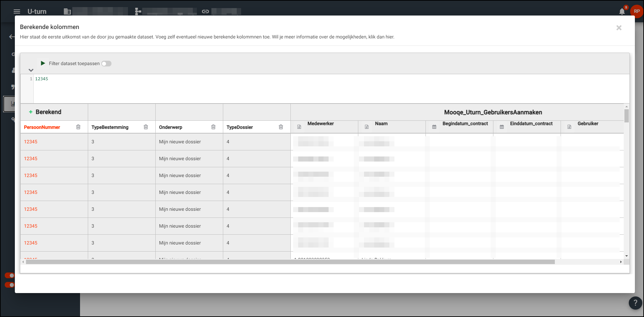Run the formula with the green play icon
644x317 pixels.
pyautogui.click(x=43, y=63)
